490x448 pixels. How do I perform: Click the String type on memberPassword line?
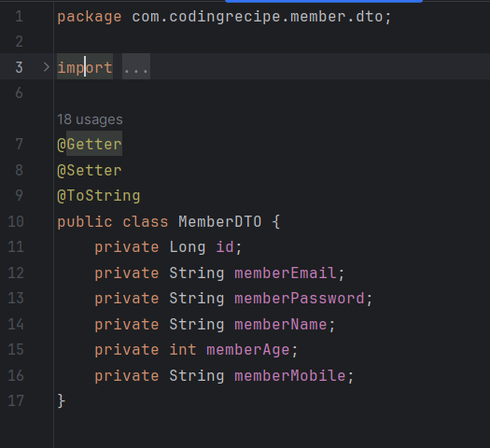point(197,299)
